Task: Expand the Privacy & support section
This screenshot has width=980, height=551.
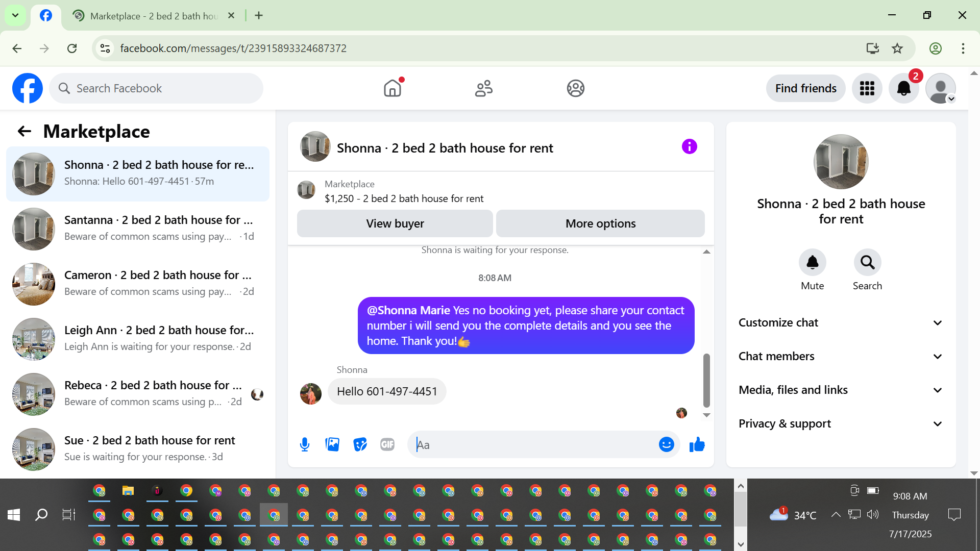Action: (841, 424)
